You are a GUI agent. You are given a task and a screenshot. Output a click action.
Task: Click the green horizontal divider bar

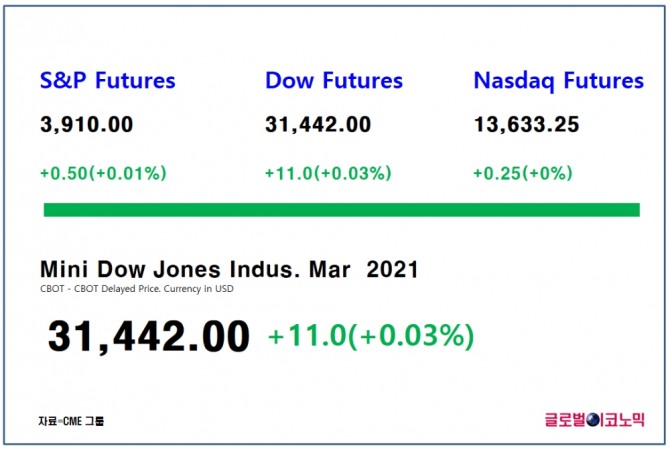pyautogui.click(x=341, y=210)
